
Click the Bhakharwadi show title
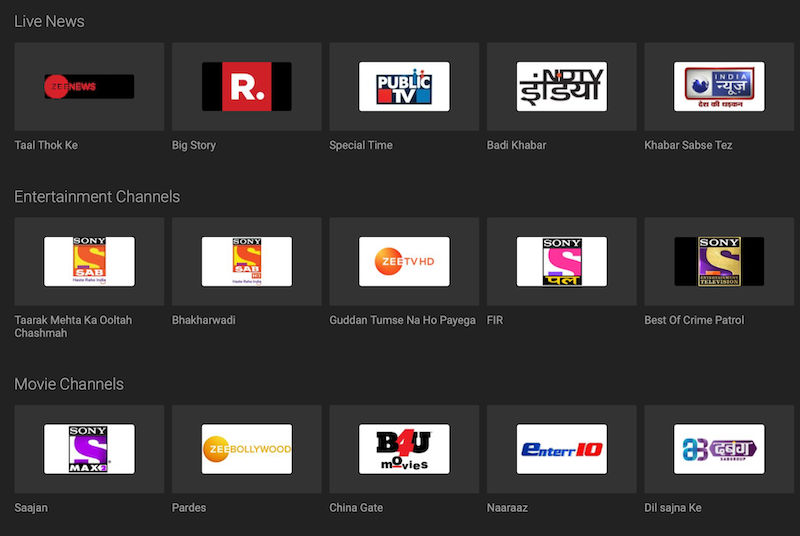pos(204,320)
